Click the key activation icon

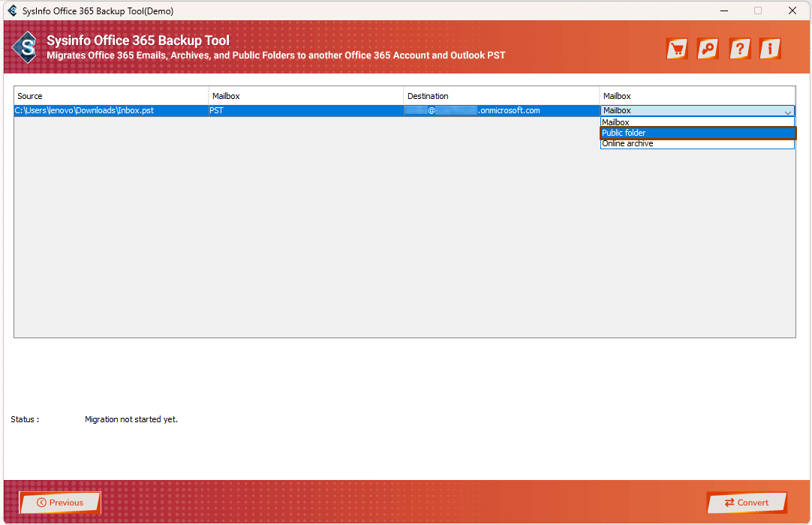point(708,49)
